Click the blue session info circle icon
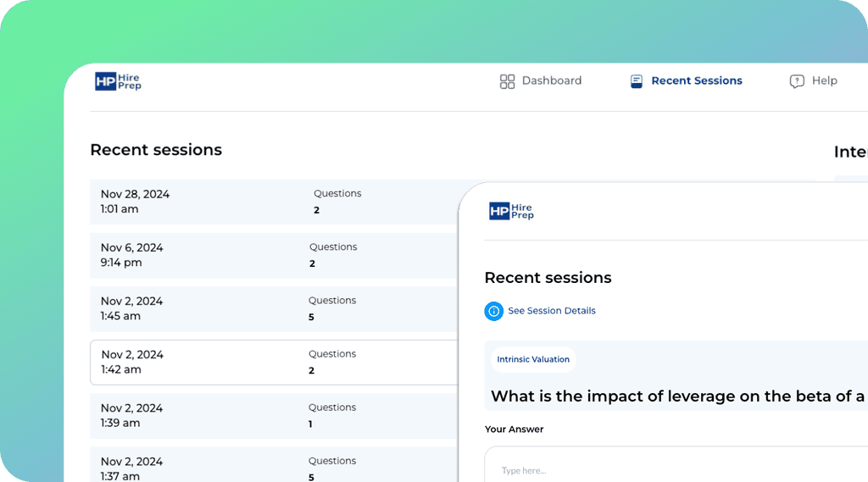This screenshot has width=868, height=482. tap(494, 311)
